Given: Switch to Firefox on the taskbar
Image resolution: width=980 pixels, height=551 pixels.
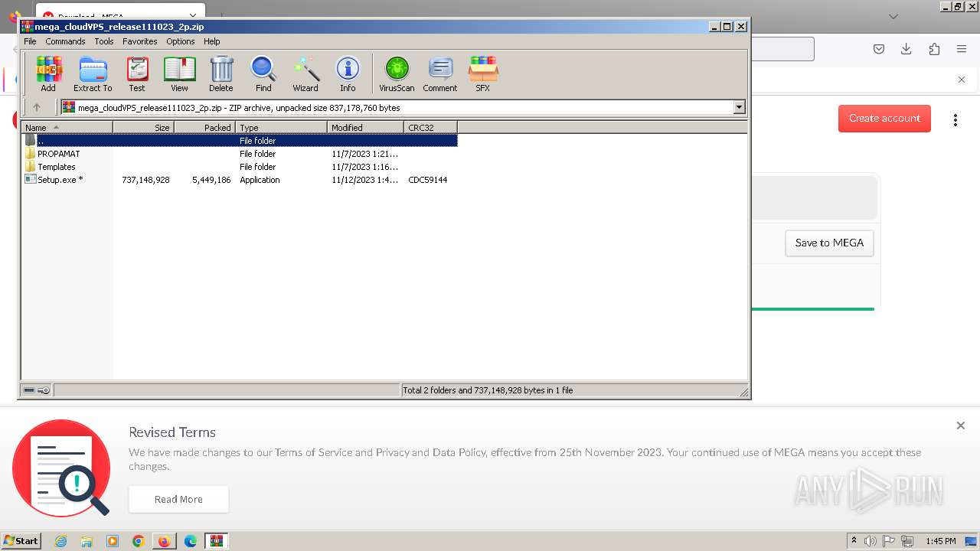Looking at the screenshot, I should tap(164, 541).
